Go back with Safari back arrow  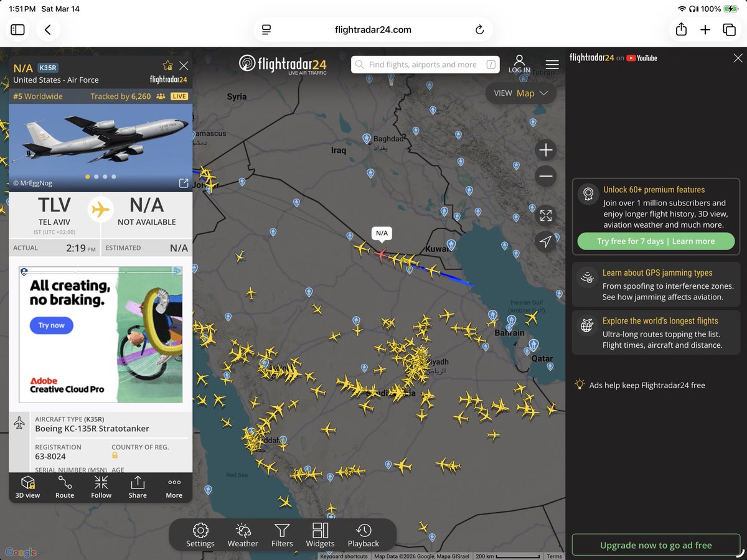coord(48,29)
